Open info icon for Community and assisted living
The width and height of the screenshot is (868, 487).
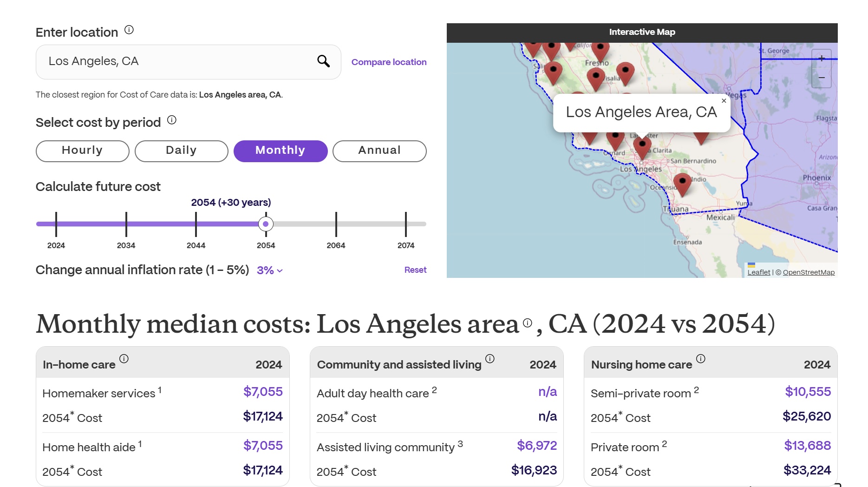click(x=490, y=359)
